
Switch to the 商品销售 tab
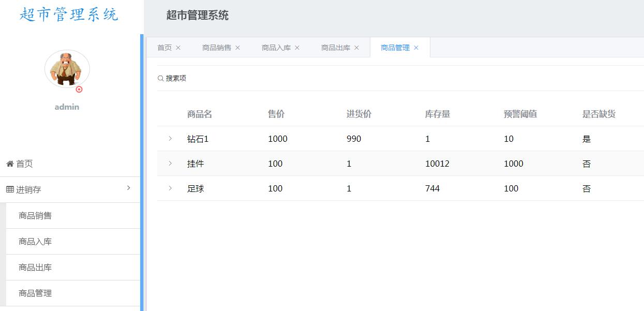coord(217,48)
